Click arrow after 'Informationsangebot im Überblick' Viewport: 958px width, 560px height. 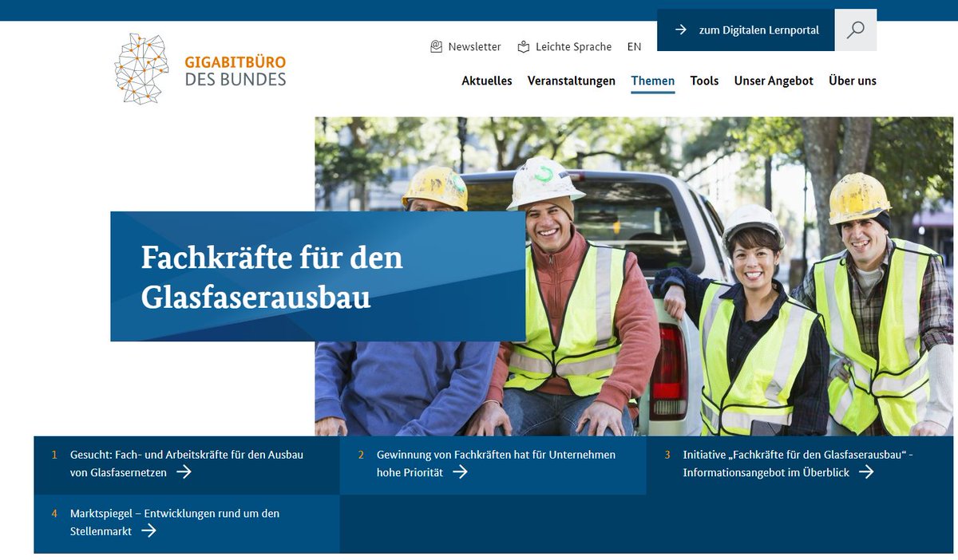click(866, 472)
